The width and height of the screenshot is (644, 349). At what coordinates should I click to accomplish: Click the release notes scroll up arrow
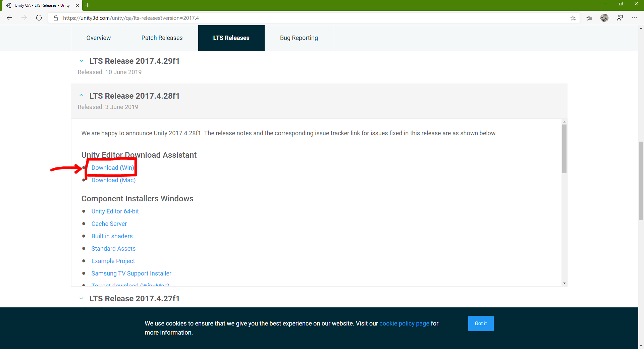564,122
